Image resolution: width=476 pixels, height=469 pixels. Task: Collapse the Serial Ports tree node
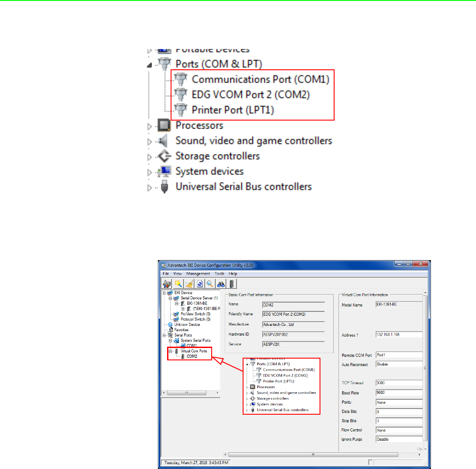[164, 336]
